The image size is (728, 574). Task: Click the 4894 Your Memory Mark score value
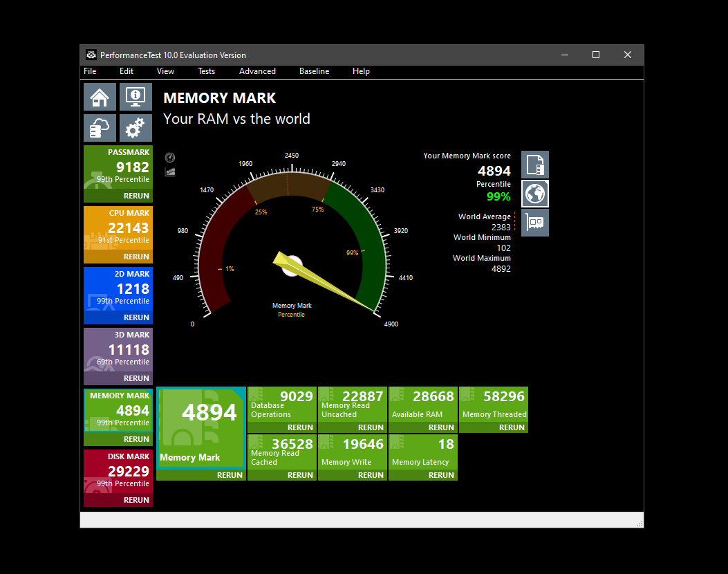[x=494, y=171]
